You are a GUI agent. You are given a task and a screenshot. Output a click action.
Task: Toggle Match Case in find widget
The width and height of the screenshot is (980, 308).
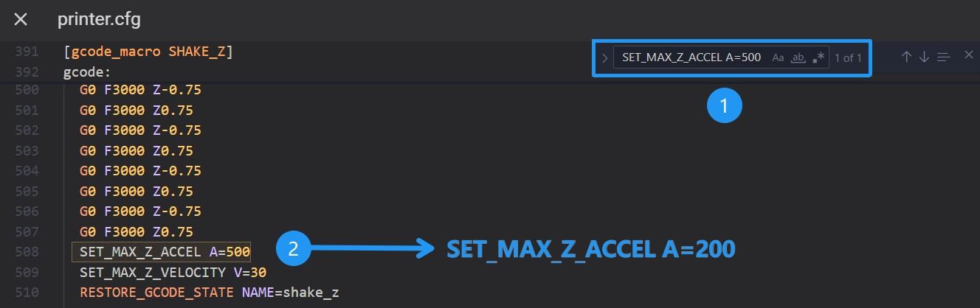coord(779,57)
